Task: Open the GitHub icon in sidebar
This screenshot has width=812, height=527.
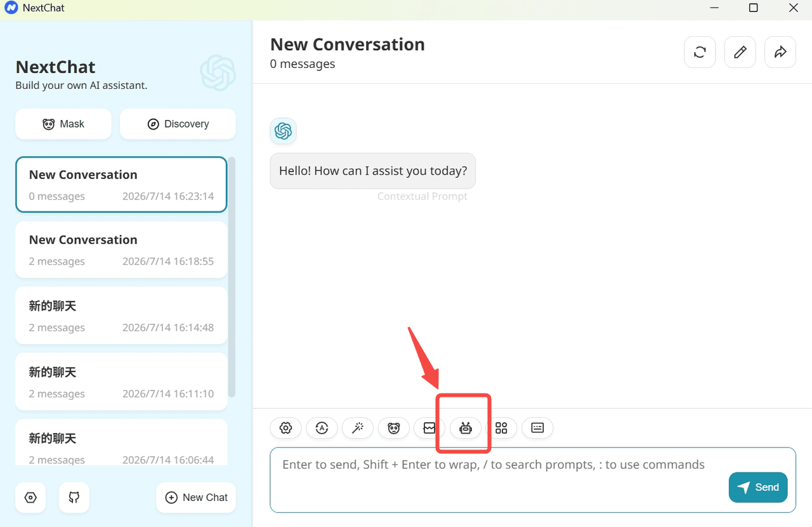Action: click(74, 497)
